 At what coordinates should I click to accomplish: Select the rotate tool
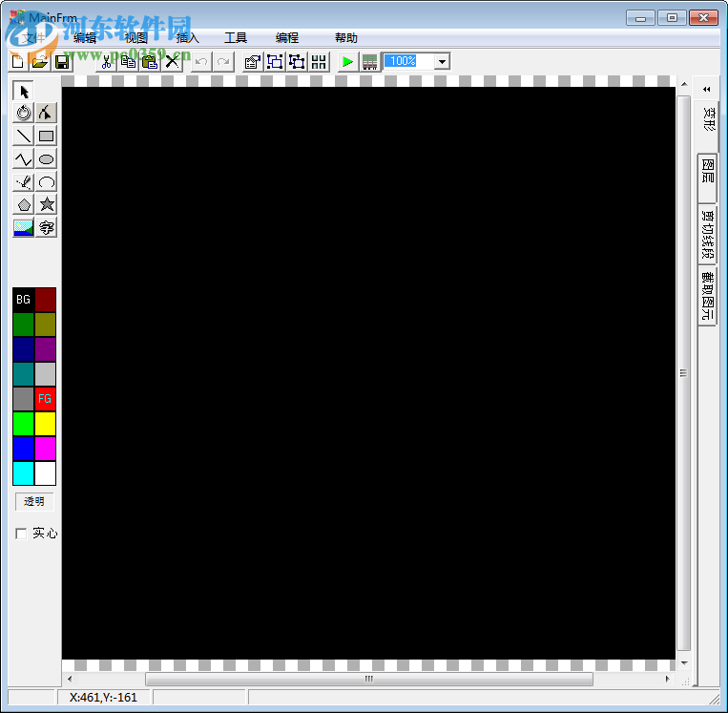[23, 113]
